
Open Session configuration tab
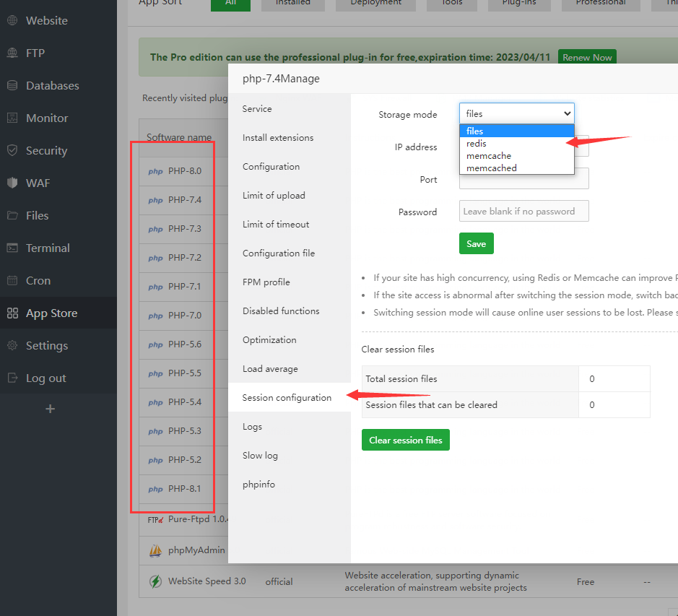point(287,398)
